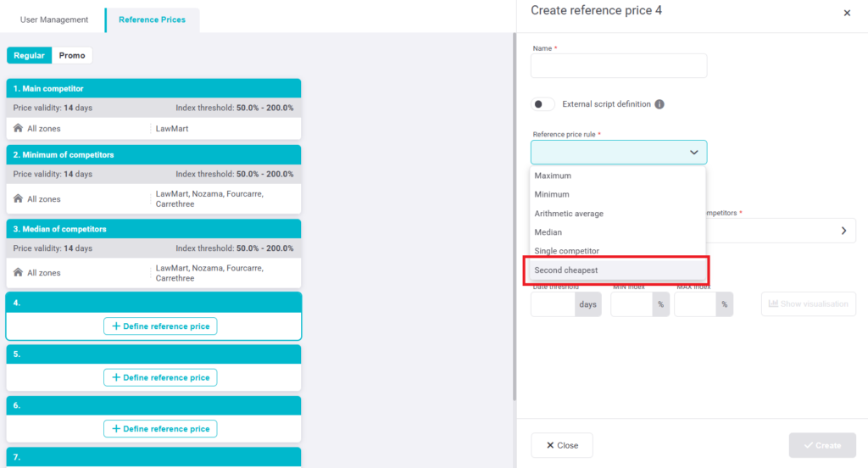This screenshot has width=868, height=468.
Task: Click home icon in Main competitor card
Action: pyautogui.click(x=18, y=128)
